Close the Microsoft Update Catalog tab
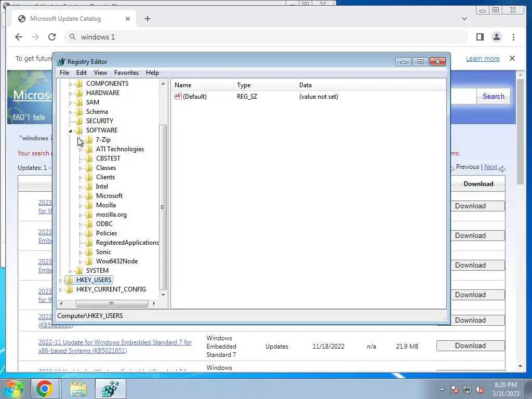 click(128, 19)
